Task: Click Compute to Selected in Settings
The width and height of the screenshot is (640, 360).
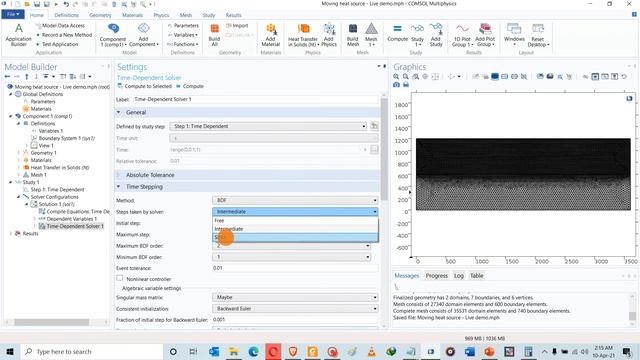Action: [144, 86]
